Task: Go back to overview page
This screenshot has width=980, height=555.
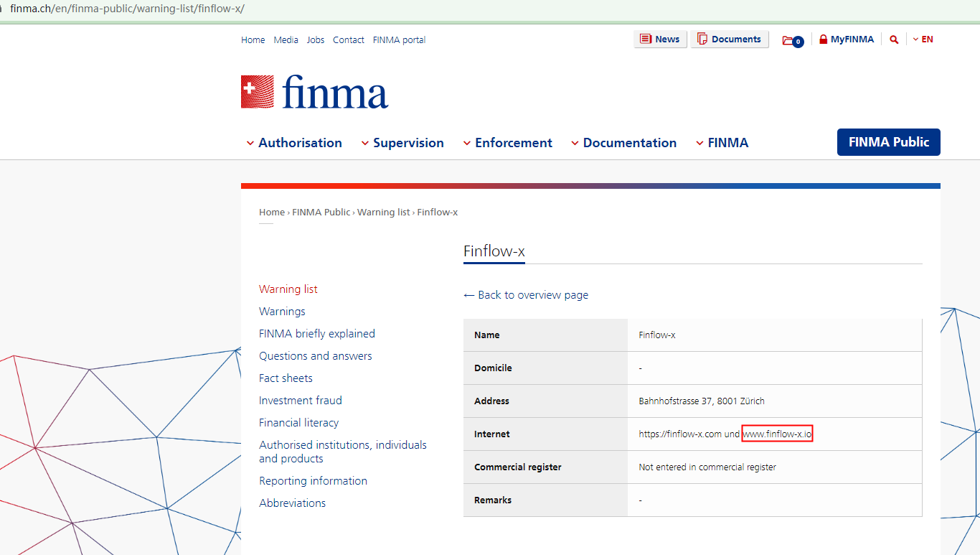Action: [x=526, y=295]
